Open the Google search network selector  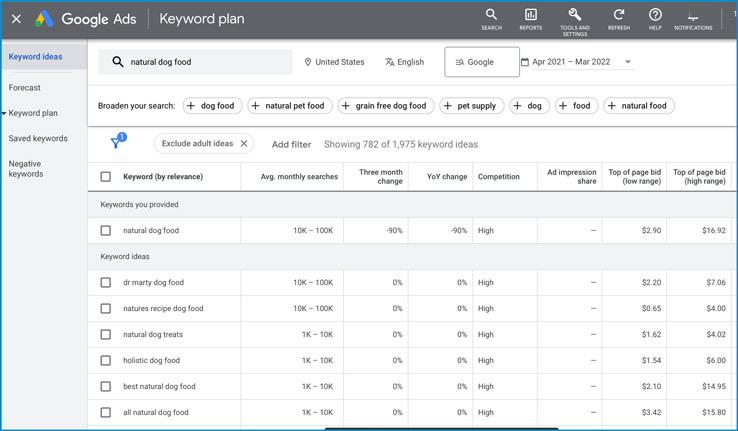coord(481,62)
